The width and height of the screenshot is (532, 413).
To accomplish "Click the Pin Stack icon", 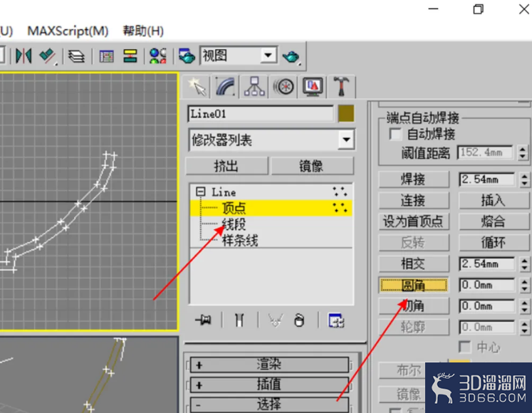I will (x=204, y=320).
